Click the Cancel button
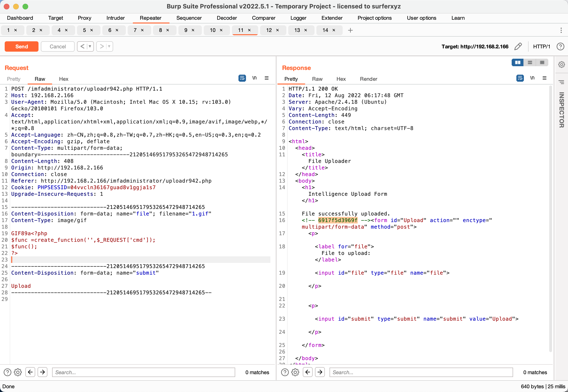Viewport: 568px width, 392px height. click(x=58, y=46)
